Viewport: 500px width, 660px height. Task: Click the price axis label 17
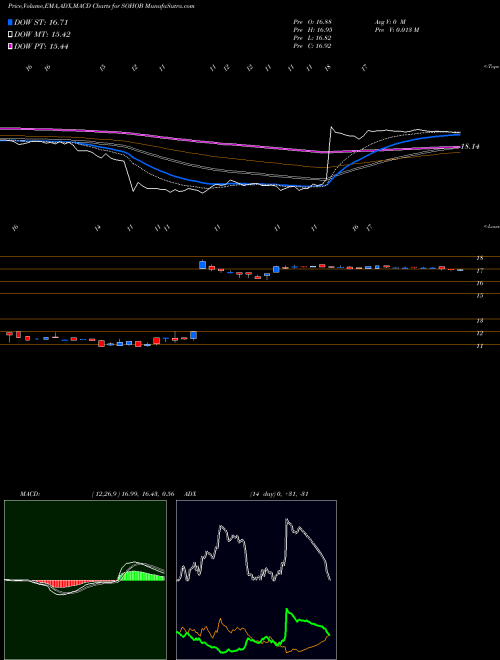[x=479, y=271]
